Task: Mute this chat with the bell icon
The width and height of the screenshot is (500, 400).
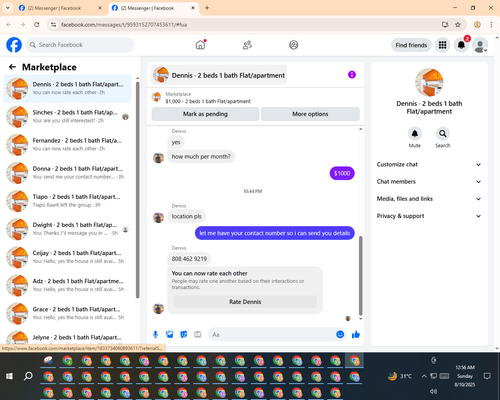Action: [x=415, y=134]
